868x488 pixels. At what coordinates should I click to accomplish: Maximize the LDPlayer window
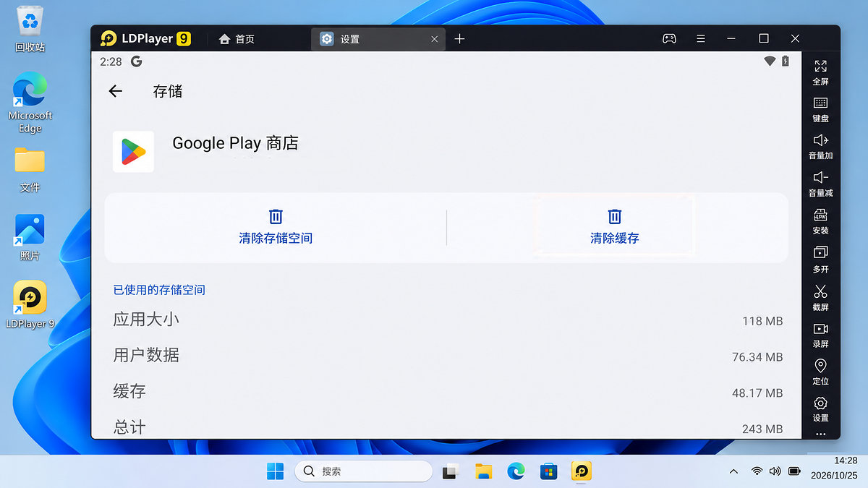pos(764,38)
